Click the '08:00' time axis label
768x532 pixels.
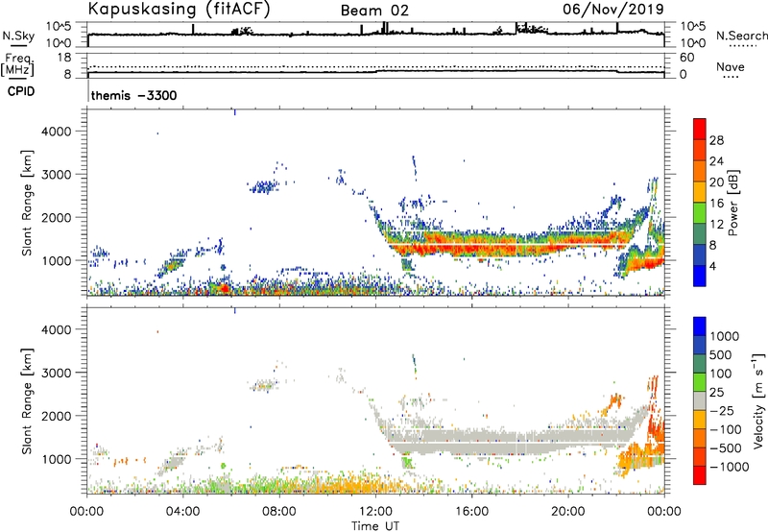pyautogui.click(x=279, y=512)
